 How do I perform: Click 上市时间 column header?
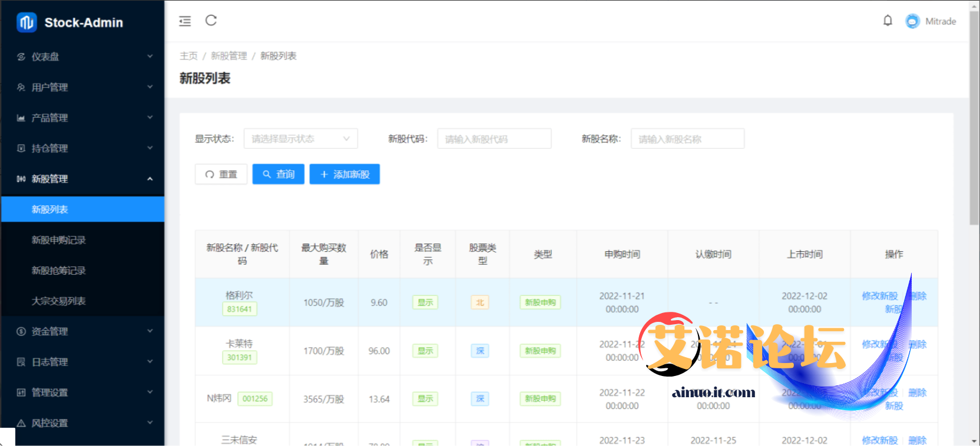point(804,254)
